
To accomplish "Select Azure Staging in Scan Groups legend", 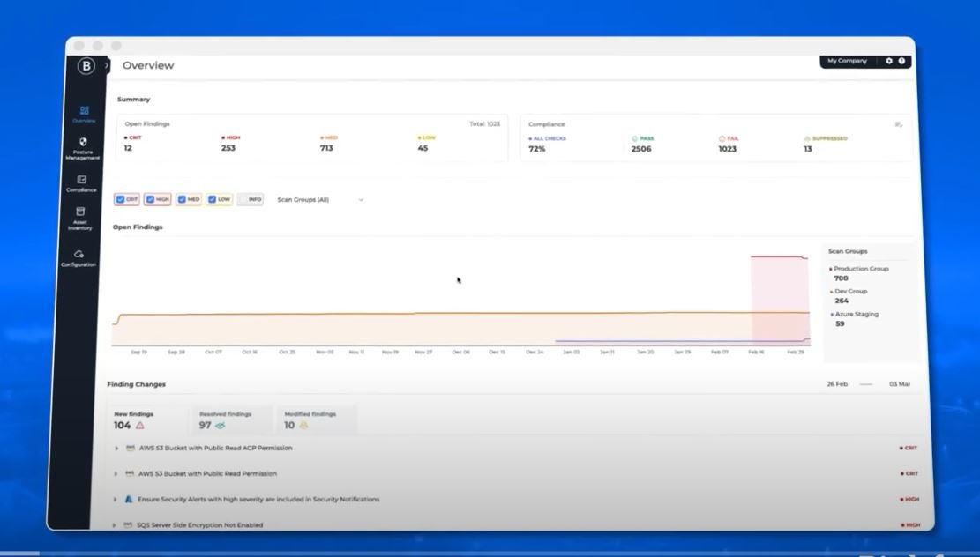I will point(856,314).
